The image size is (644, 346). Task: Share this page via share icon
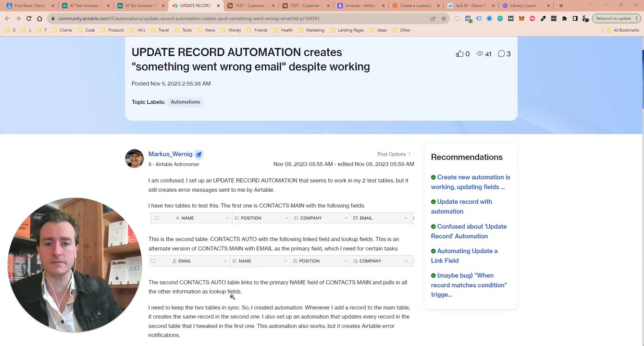(x=433, y=18)
